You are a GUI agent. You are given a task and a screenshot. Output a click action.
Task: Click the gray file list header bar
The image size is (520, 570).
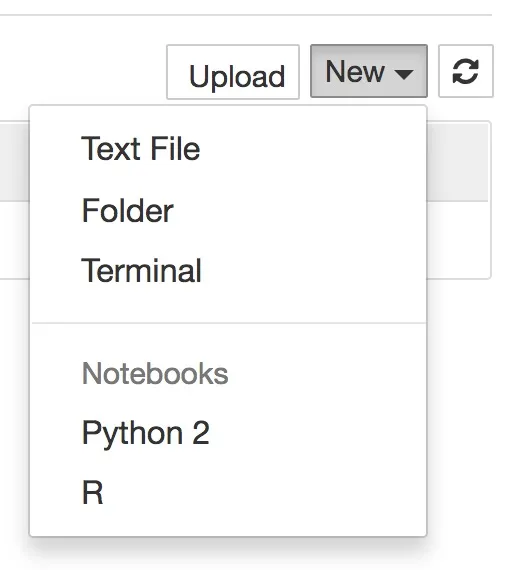[457, 162]
